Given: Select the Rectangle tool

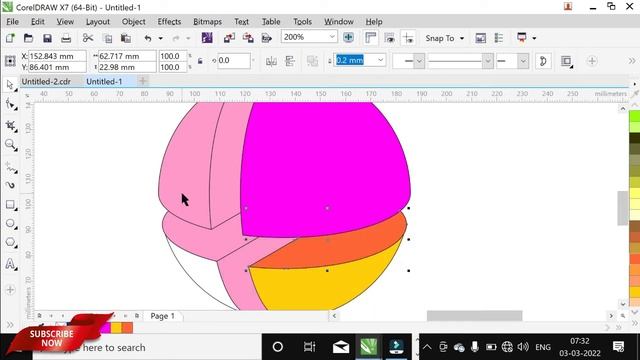Looking at the screenshot, I should [x=10, y=204].
